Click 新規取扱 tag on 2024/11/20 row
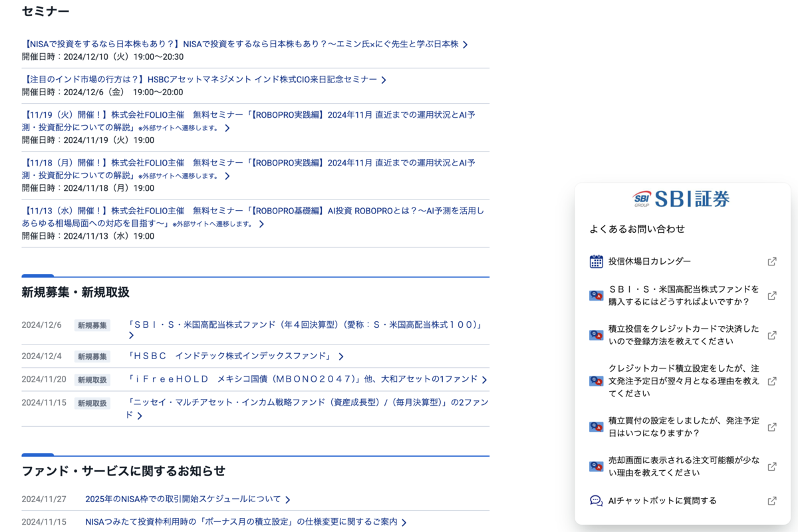Viewport: 798px width, 532px height. tap(92, 380)
